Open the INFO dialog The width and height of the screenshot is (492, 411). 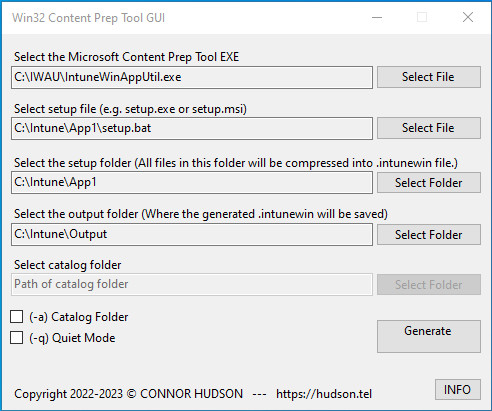point(458,389)
